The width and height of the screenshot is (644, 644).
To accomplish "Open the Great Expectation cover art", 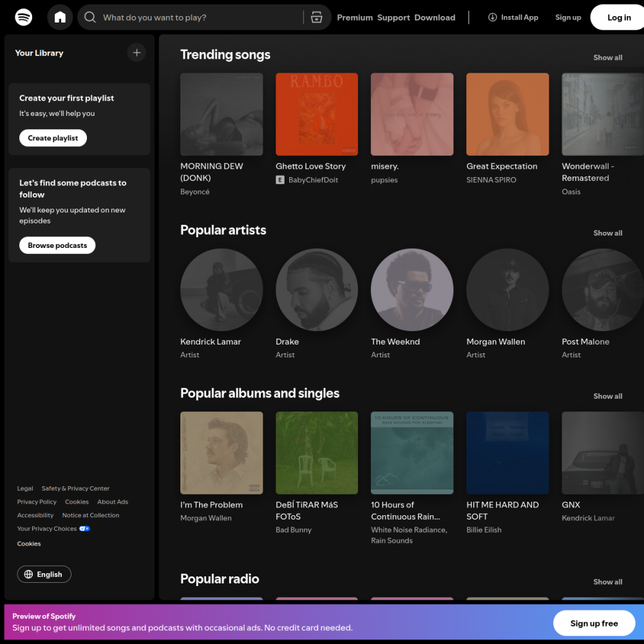I will coord(507,114).
